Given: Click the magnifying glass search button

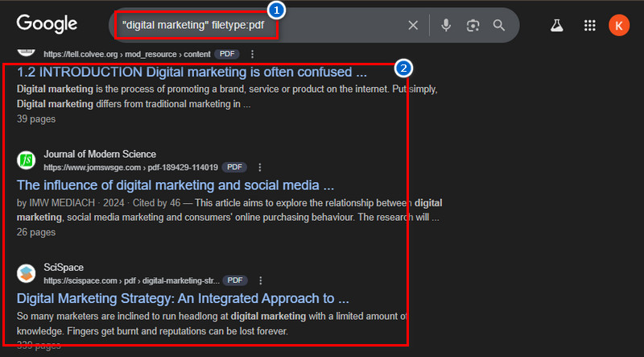Looking at the screenshot, I should [x=499, y=26].
